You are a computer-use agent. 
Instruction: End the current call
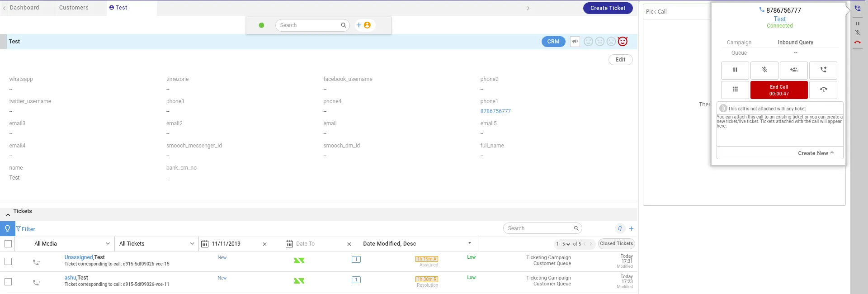779,90
